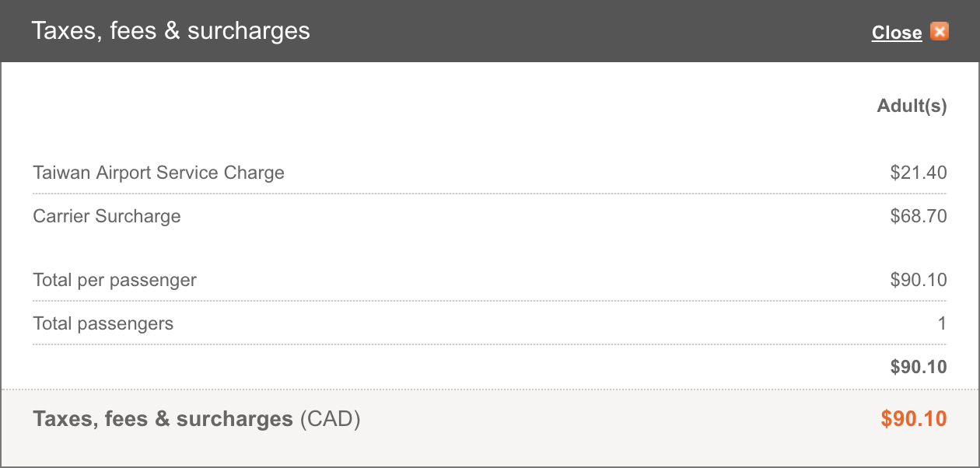The image size is (980, 468).
Task: Click the Total per passenger label
Action: click(114, 280)
